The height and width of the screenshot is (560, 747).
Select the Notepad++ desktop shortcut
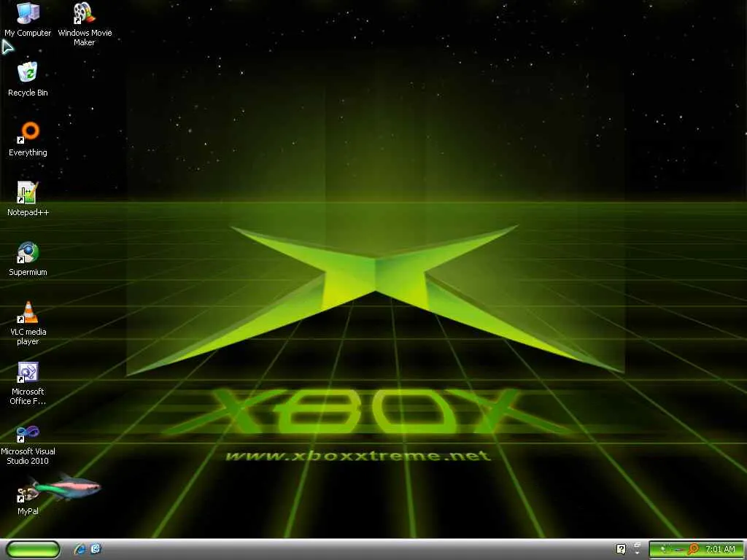28,199
